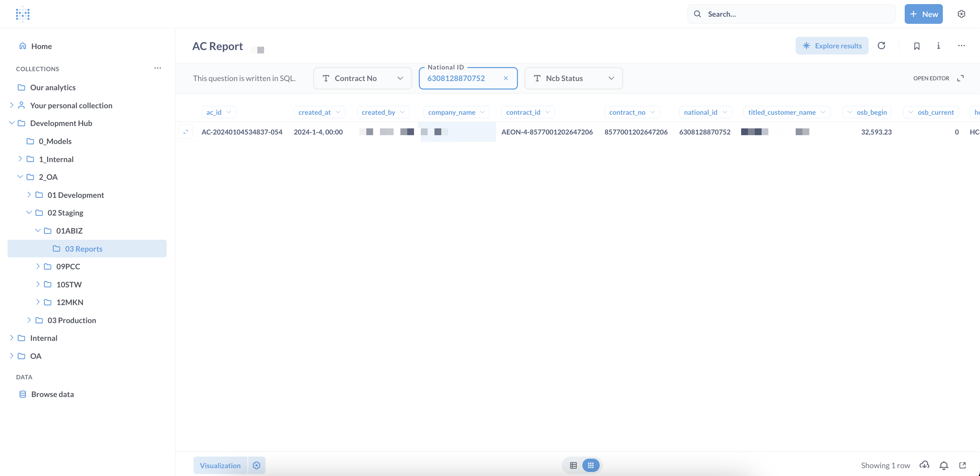Image resolution: width=980 pixels, height=476 pixels.
Task: Switch to simple table view toggle
Action: 573,465
